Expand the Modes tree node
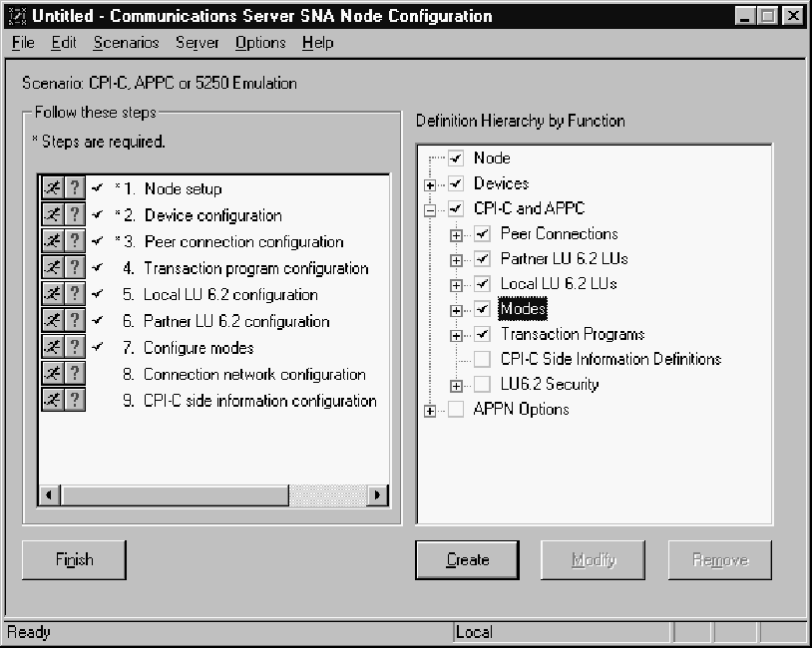 point(456,311)
